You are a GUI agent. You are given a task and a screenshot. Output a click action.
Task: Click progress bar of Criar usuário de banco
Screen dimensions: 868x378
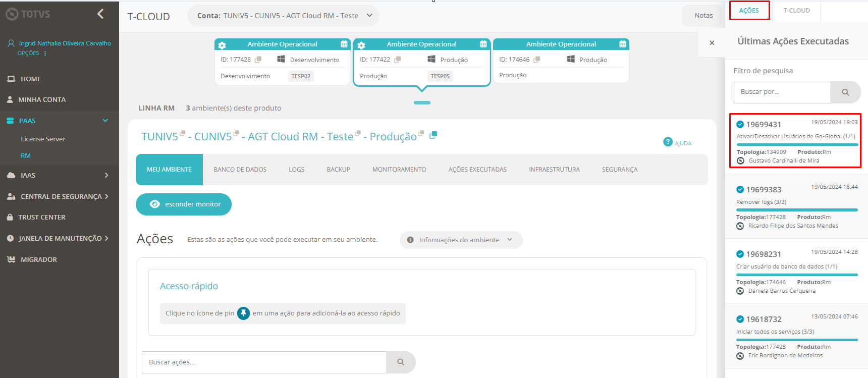click(797, 275)
